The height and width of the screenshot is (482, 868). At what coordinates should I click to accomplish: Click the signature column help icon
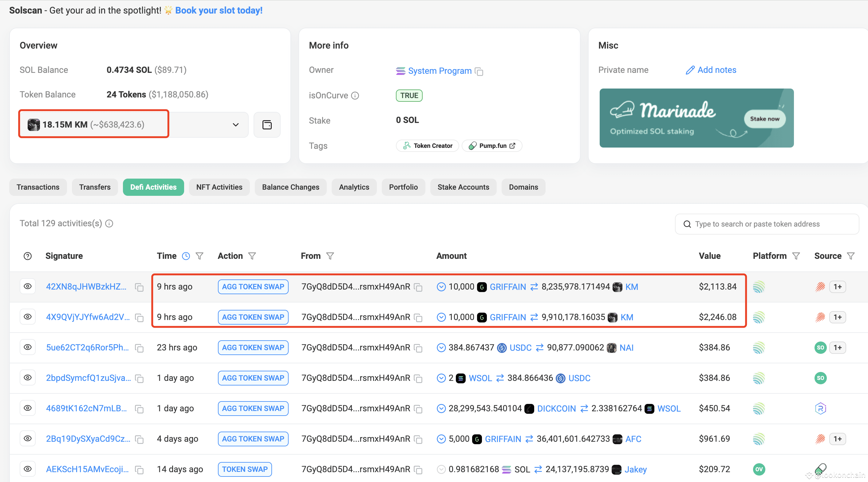28,256
